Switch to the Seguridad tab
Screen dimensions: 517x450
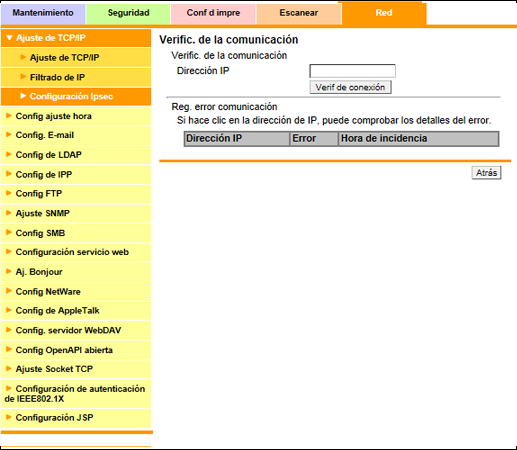[x=128, y=13]
